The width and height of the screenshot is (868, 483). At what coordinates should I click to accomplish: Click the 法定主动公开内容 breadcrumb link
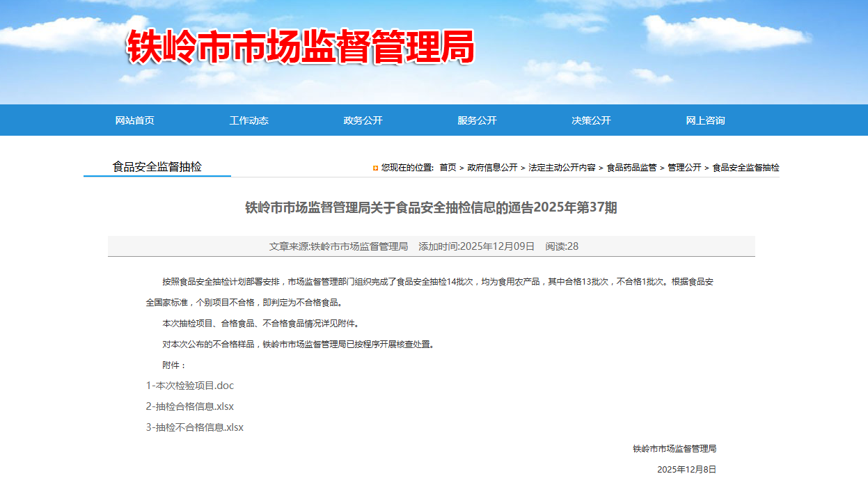tap(562, 168)
